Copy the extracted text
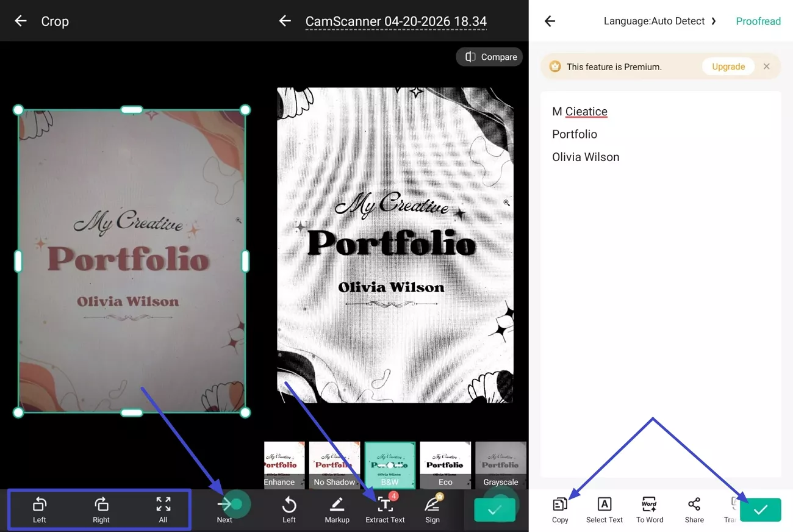793x532 pixels. pos(560,509)
